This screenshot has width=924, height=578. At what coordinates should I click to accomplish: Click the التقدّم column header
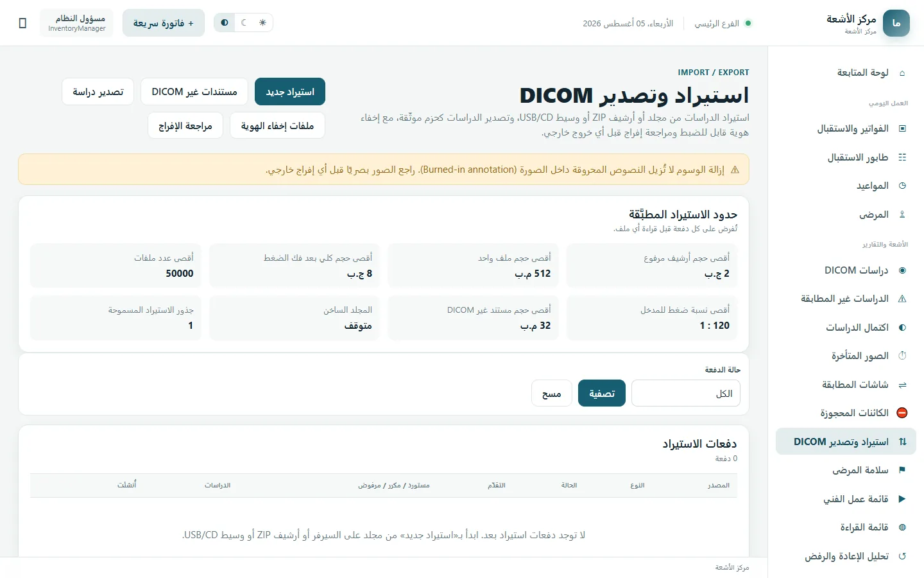pyautogui.click(x=497, y=486)
